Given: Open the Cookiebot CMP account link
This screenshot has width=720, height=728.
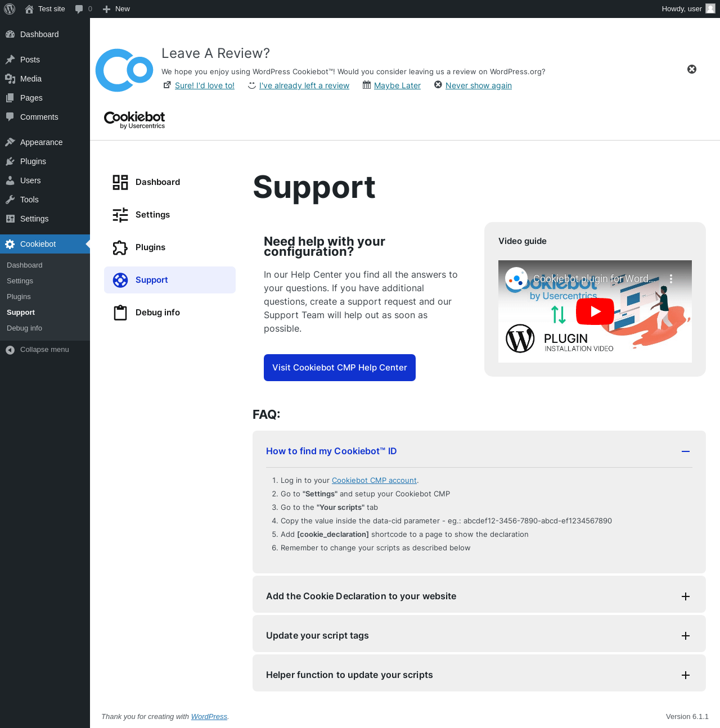Looking at the screenshot, I should click(x=374, y=481).
